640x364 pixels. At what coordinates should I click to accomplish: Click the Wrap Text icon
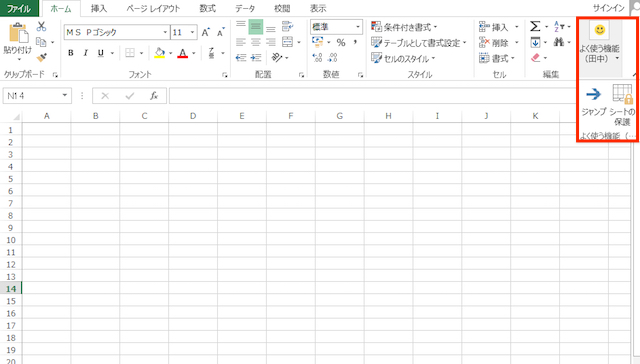pos(287,27)
